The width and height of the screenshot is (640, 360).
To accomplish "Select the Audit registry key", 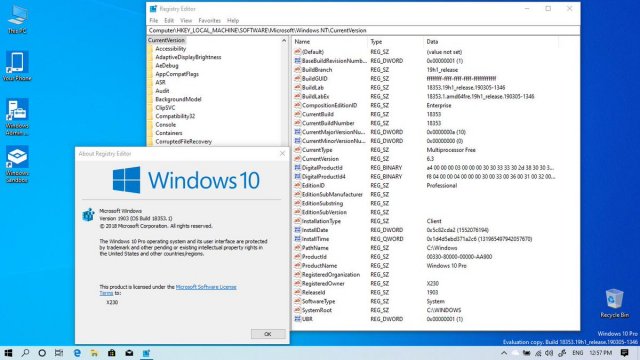I will (x=162, y=91).
